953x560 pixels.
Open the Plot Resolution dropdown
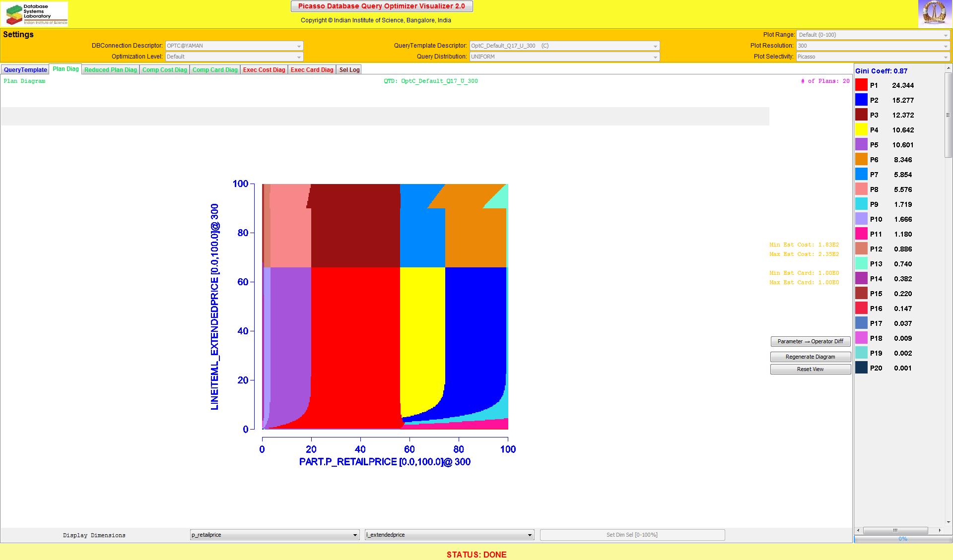click(x=873, y=46)
